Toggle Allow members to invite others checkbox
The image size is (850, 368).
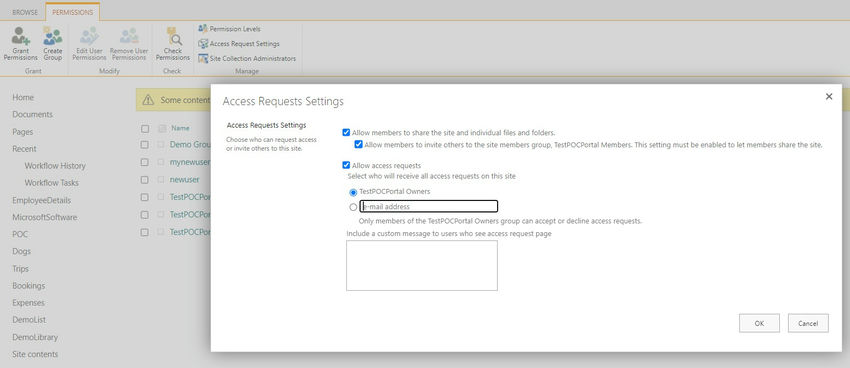click(358, 145)
